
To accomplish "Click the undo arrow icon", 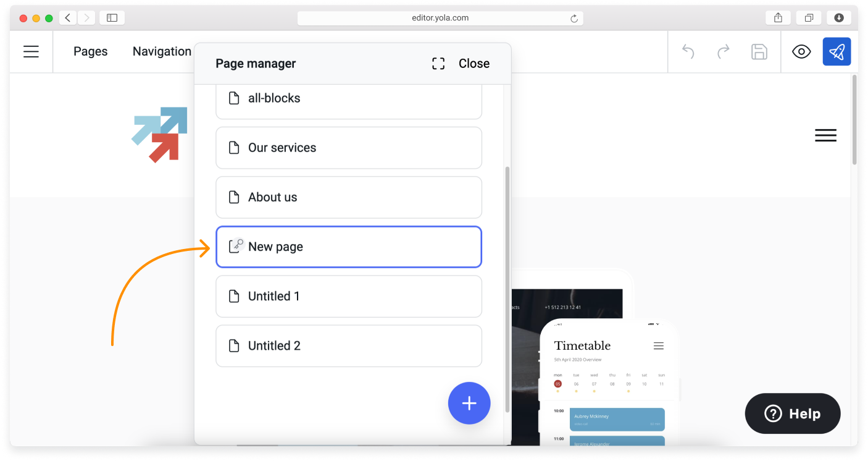I will (688, 52).
